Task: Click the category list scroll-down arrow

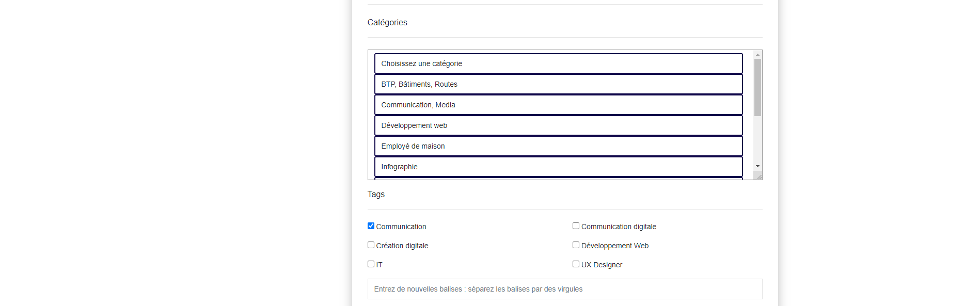Action: pyautogui.click(x=757, y=166)
